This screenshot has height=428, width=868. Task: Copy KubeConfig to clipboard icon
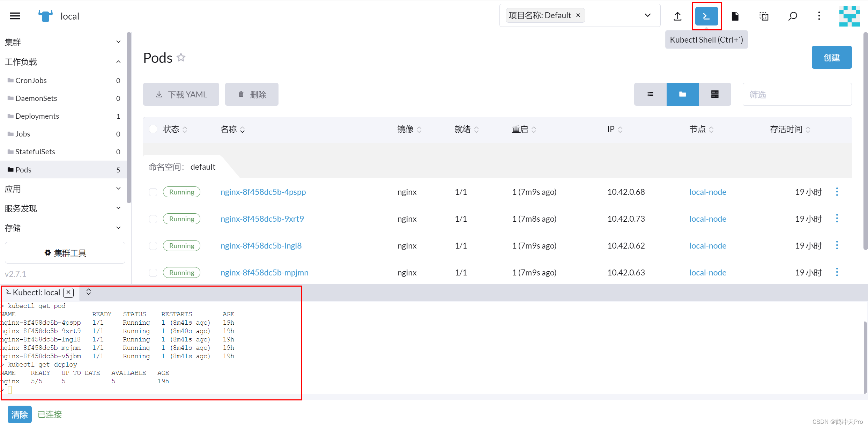pos(764,16)
